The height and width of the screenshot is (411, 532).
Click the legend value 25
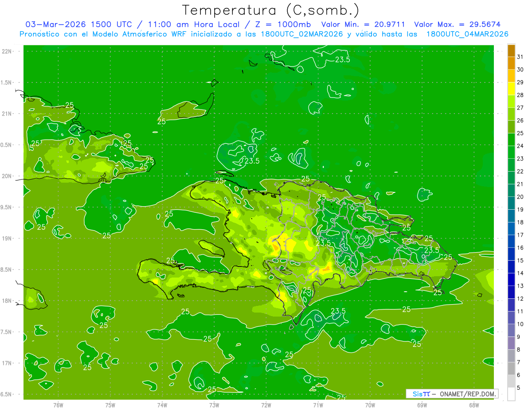point(520,133)
